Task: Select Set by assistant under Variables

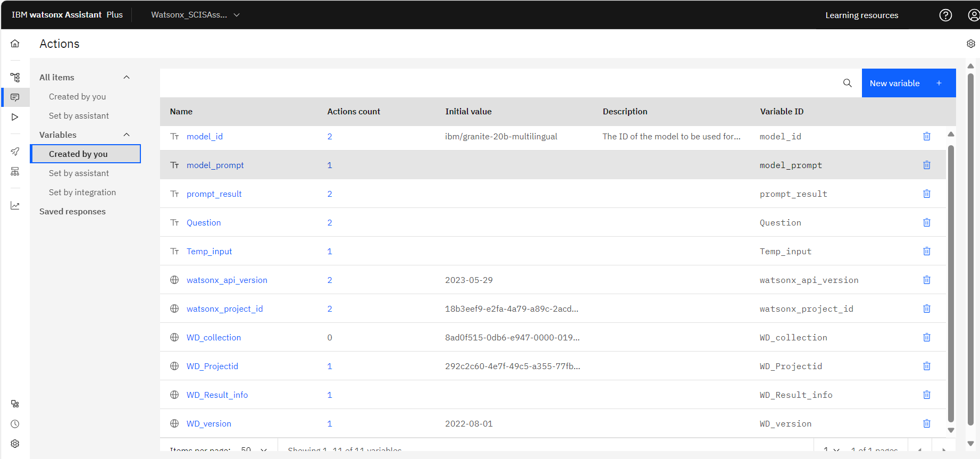Action: pos(79,173)
